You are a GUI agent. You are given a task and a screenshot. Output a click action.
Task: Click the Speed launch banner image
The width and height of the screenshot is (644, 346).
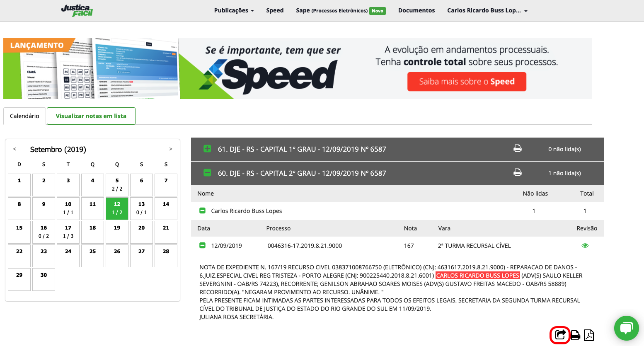(x=298, y=68)
